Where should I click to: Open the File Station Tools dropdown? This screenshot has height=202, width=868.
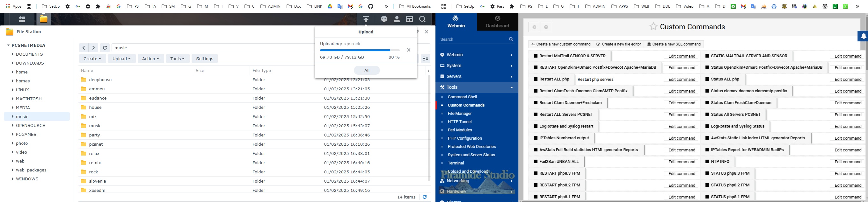[178, 59]
